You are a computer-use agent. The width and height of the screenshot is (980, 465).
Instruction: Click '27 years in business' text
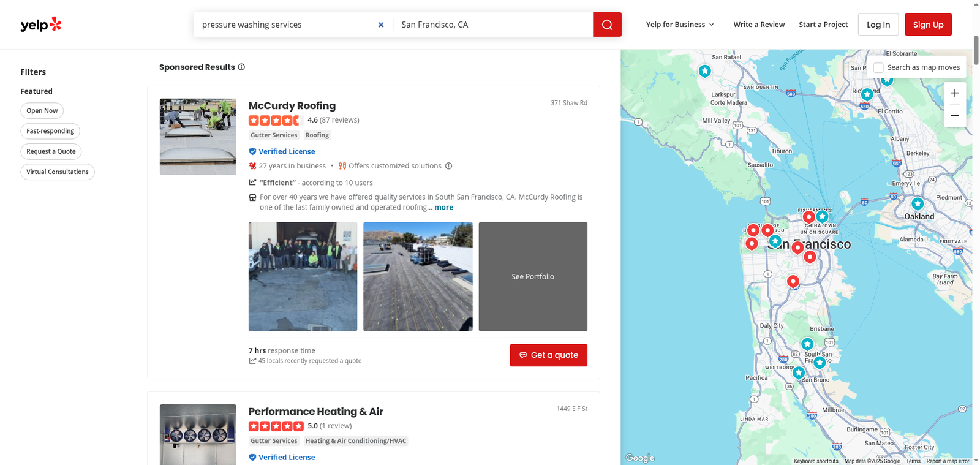(x=292, y=166)
